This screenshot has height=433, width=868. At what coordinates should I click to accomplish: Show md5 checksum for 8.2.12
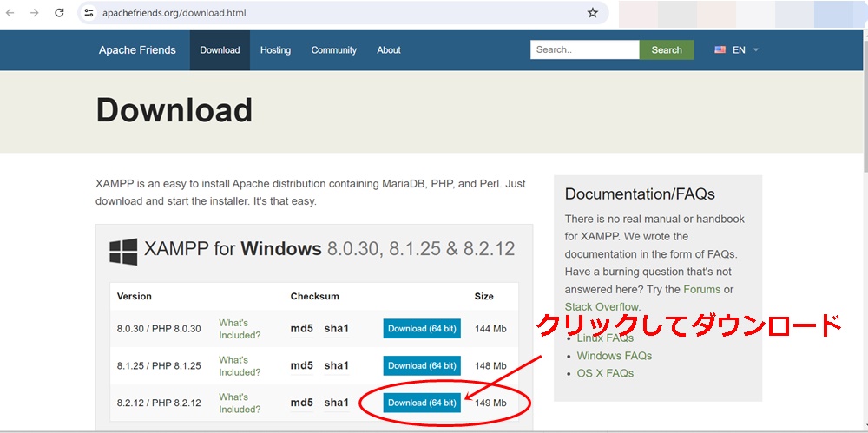[302, 403]
